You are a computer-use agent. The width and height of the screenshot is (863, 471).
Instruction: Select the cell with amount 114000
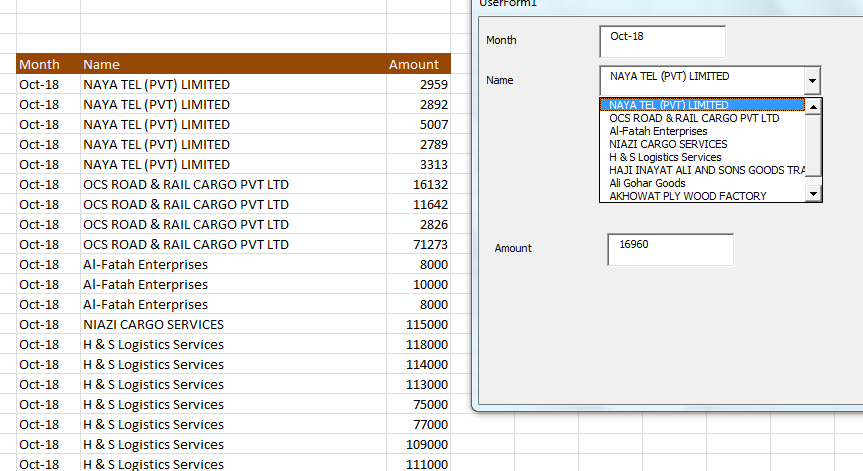click(x=418, y=364)
